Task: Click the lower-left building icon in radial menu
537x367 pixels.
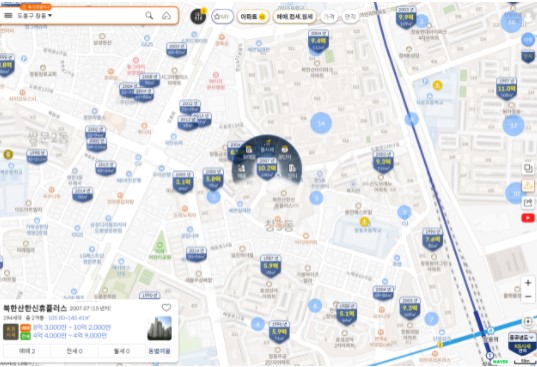Action: pos(242,172)
